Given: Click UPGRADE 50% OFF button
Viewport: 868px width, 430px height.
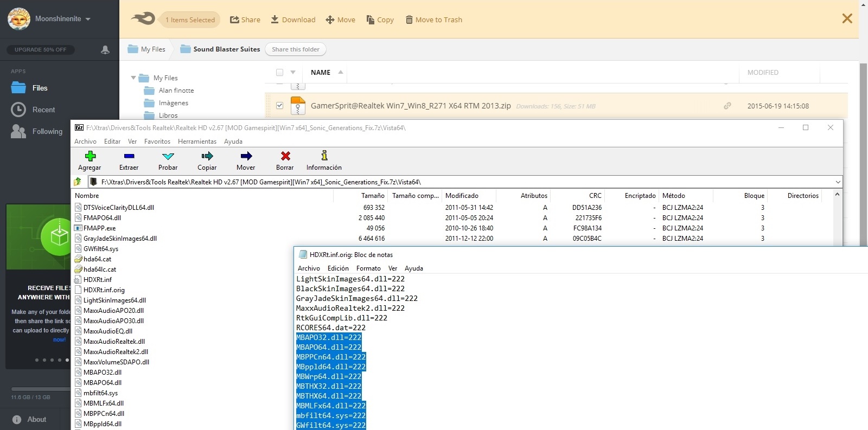Looking at the screenshot, I should (x=41, y=50).
